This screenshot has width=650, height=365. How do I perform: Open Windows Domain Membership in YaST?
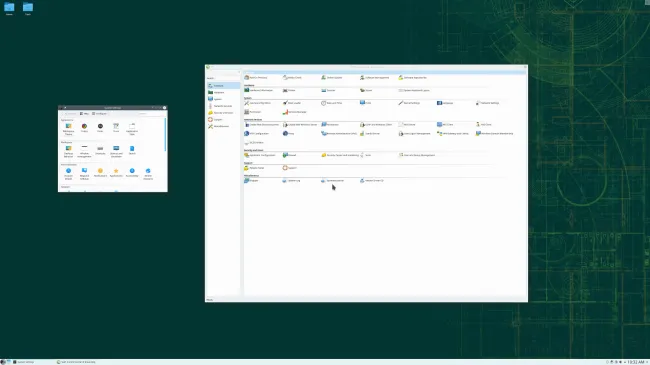(495, 134)
